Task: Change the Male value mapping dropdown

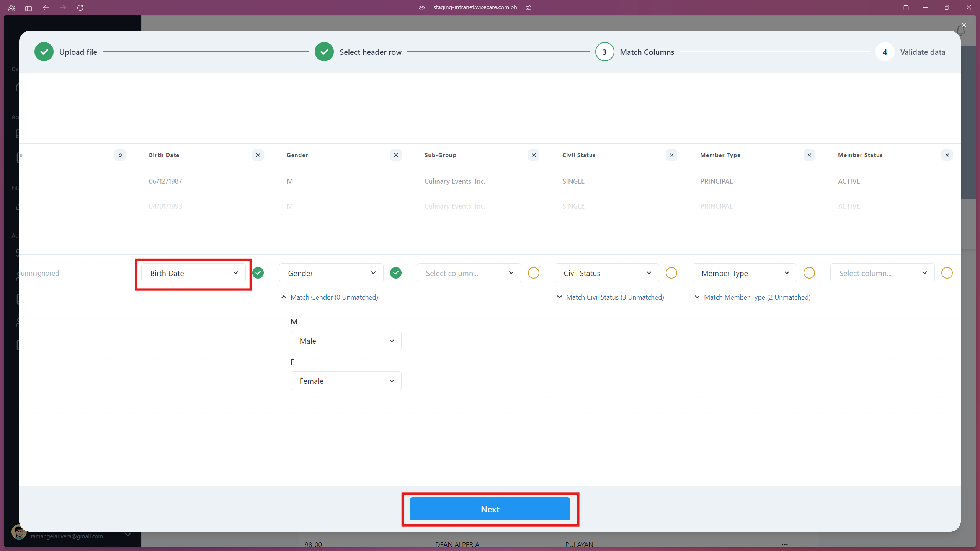Action: 346,341
